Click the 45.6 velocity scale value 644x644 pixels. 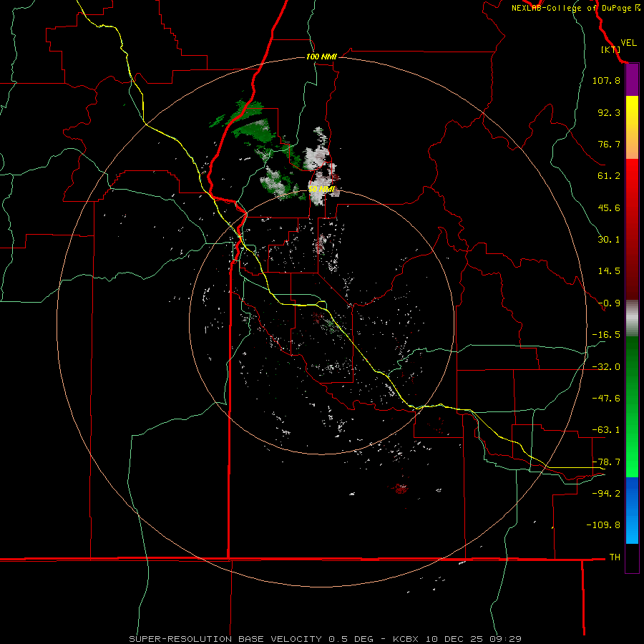(609, 208)
